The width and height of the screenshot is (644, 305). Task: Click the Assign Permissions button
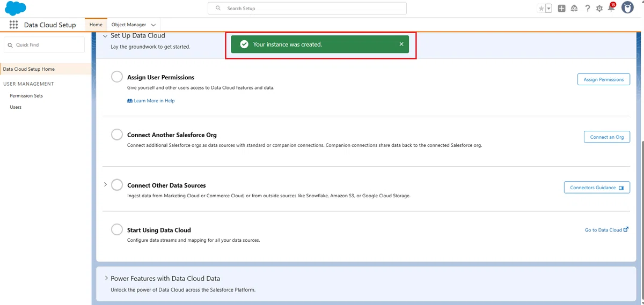click(x=604, y=79)
